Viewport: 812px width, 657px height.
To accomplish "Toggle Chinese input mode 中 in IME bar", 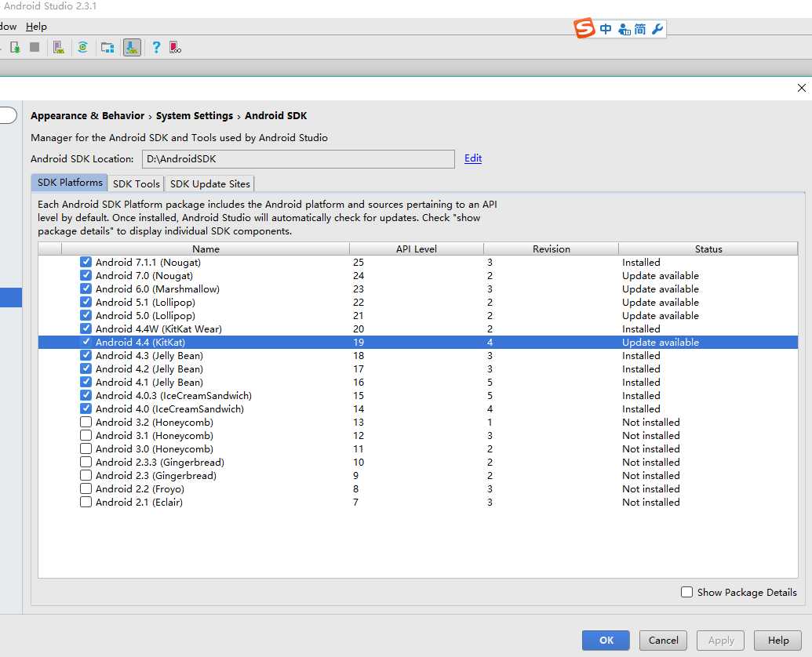I will tap(606, 29).
